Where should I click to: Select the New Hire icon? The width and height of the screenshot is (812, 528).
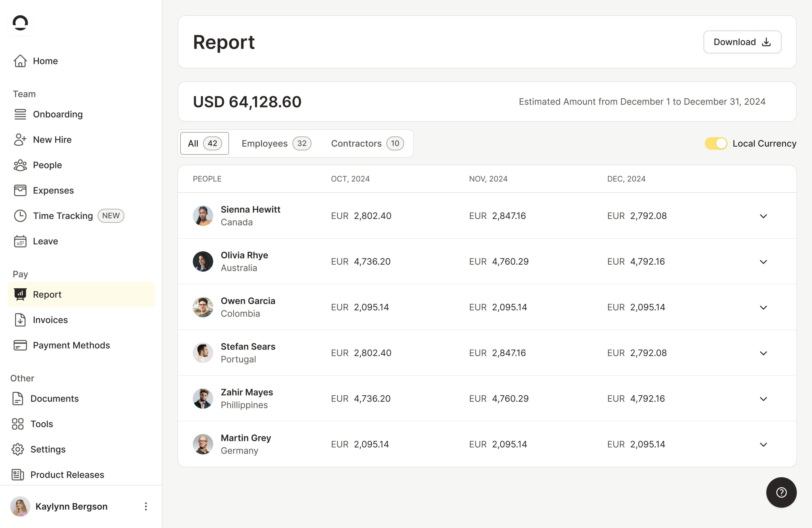tap(20, 139)
